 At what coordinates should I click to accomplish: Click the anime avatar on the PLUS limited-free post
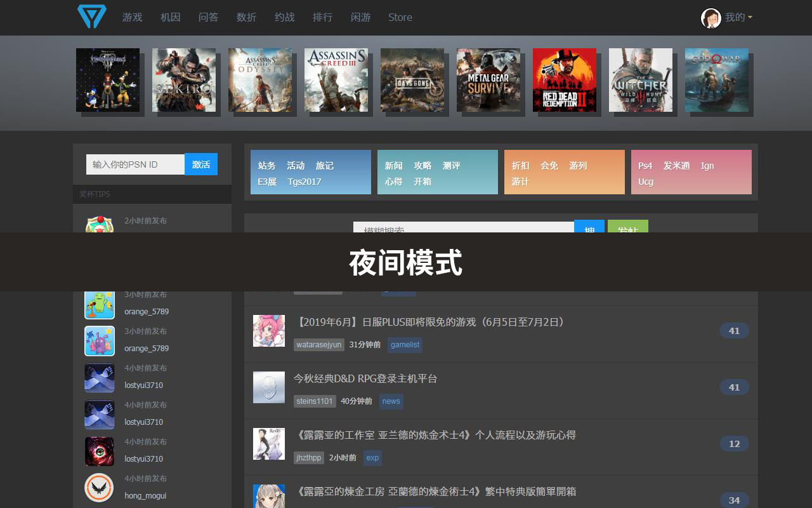click(268, 331)
